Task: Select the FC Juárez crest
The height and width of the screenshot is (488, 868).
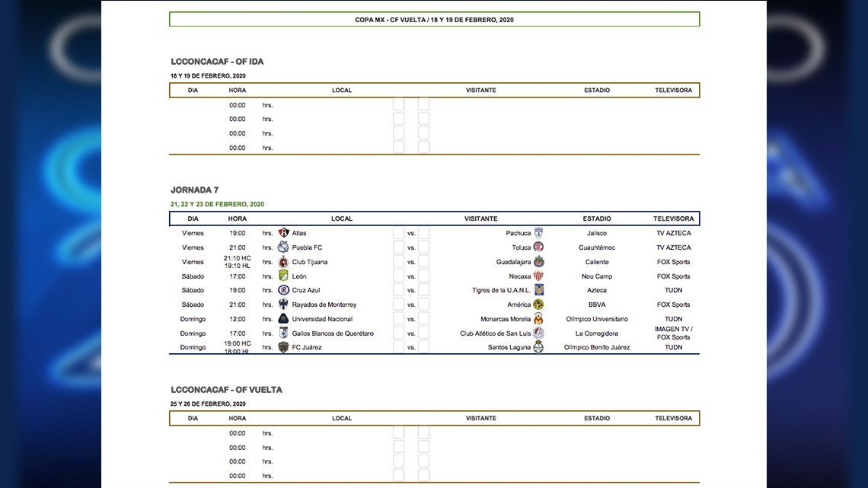Action: pos(283,347)
